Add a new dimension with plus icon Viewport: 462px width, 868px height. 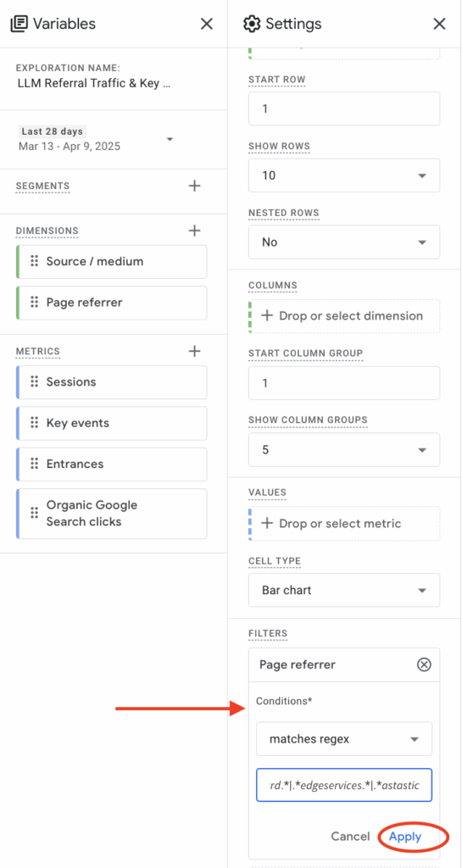coord(194,231)
